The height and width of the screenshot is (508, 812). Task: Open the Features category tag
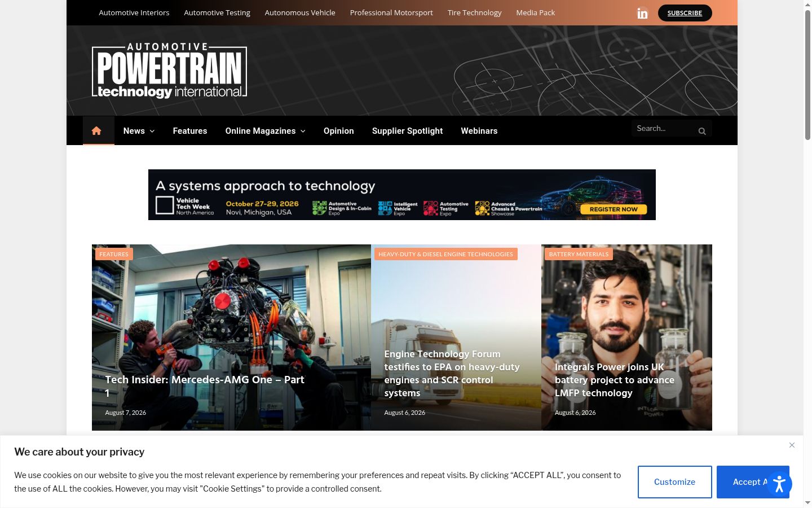pyautogui.click(x=114, y=254)
